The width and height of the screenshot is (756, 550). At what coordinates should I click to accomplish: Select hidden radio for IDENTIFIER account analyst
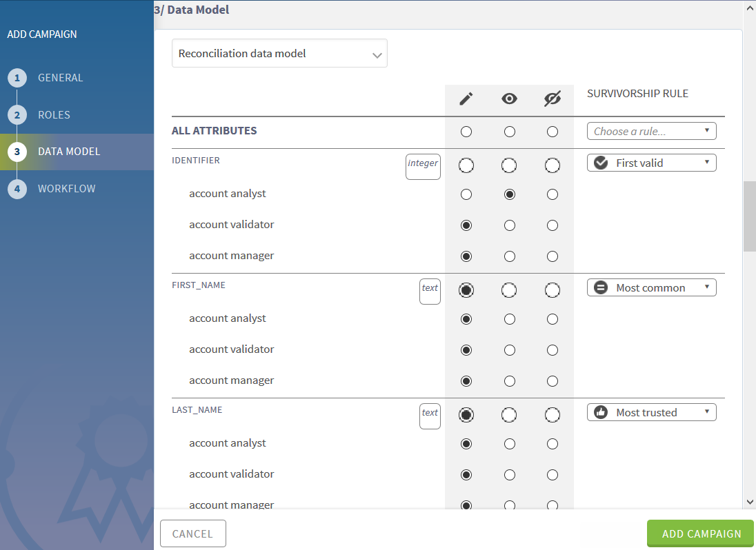click(552, 194)
